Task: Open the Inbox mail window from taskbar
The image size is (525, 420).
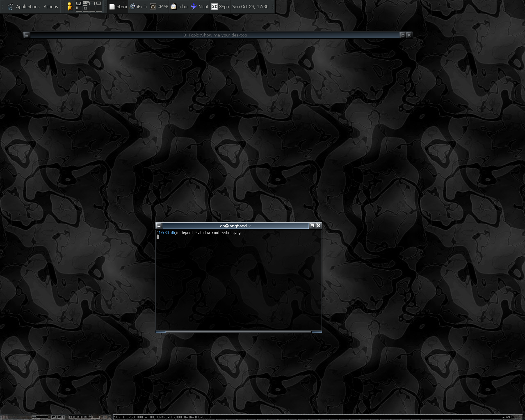Action: tap(179, 7)
